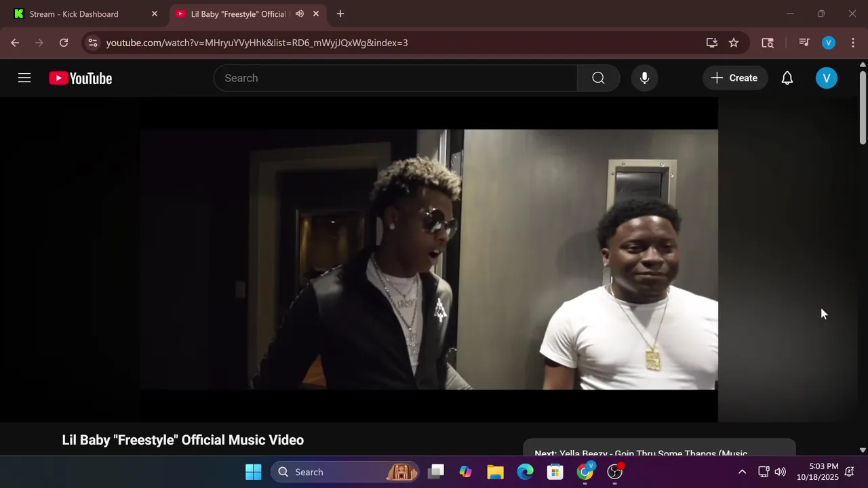The image size is (868, 488).
Task: Go forward using the browser forward arrow
Action: [x=39, y=43]
